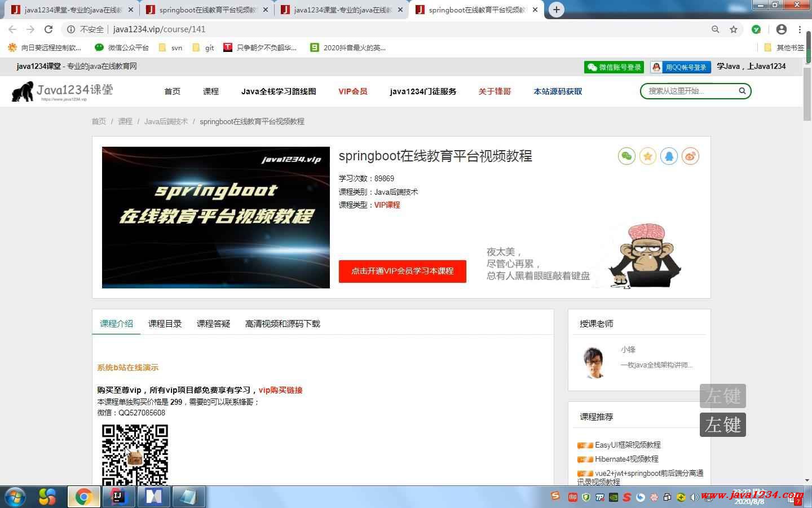Click the NVIDIA icon in system tray
This screenshot has height=508, width=812.
613,497
